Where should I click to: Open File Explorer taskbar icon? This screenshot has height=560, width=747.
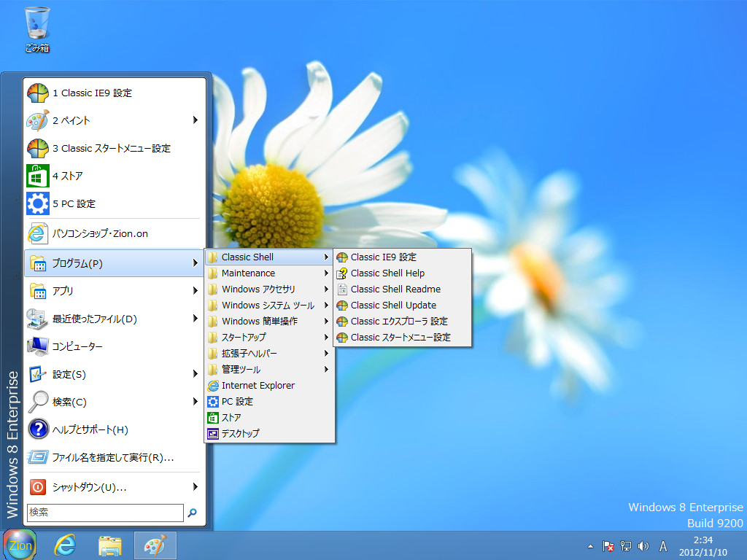[110, 545]
